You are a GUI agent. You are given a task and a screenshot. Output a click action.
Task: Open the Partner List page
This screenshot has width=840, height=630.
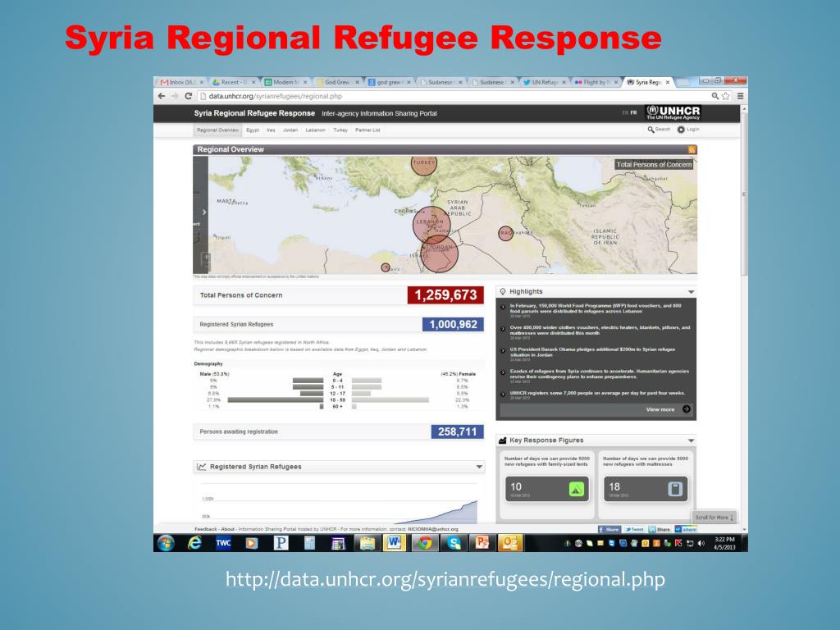pos(367,130)
